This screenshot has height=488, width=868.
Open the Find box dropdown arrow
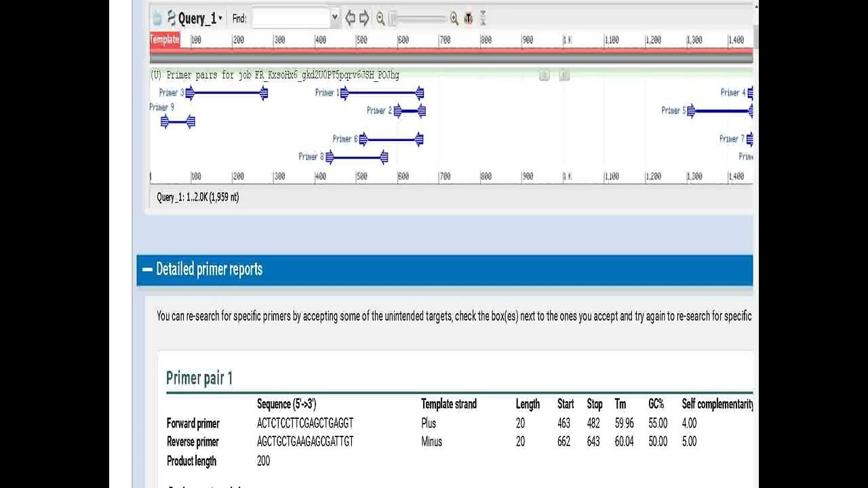click(x=334, y=18)
